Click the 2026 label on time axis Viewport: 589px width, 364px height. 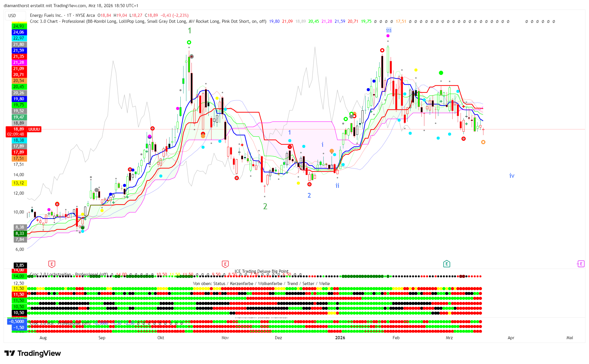click(x=340, y=338)
